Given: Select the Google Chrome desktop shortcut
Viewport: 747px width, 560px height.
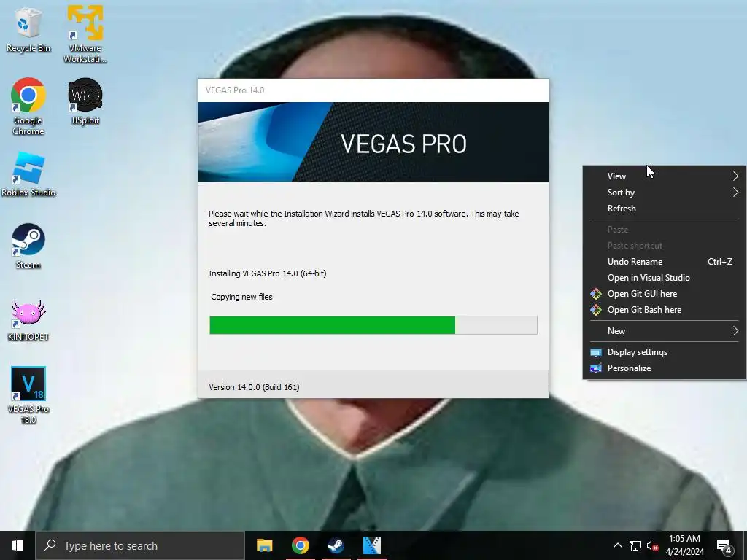Looking at the screenshot, I should tap(28, 106).
